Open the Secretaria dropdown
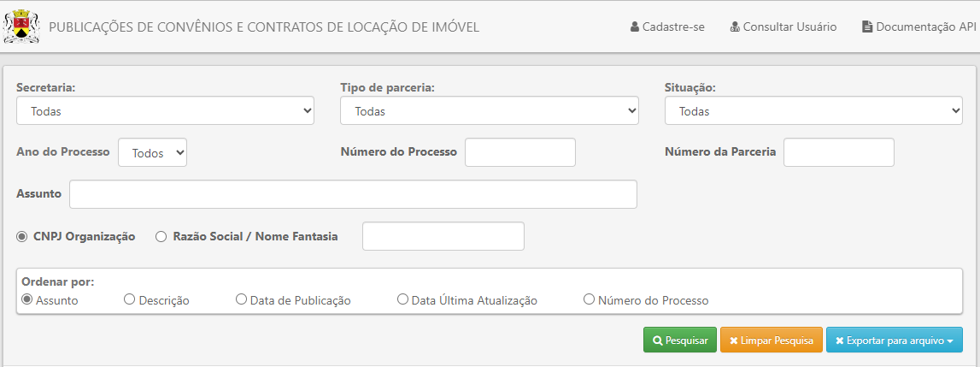This screenshot has height=367, width=980. (165, 111)
